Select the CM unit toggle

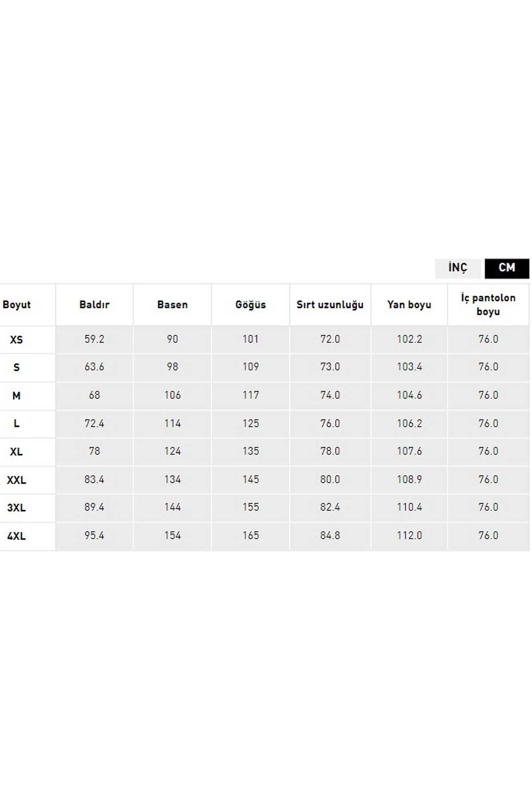[507, 268]
